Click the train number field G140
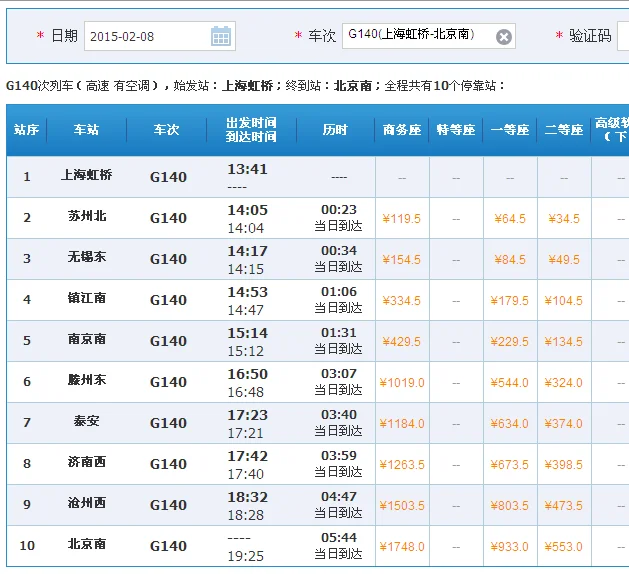Screen dimensions: 629x574 [428, 36]
